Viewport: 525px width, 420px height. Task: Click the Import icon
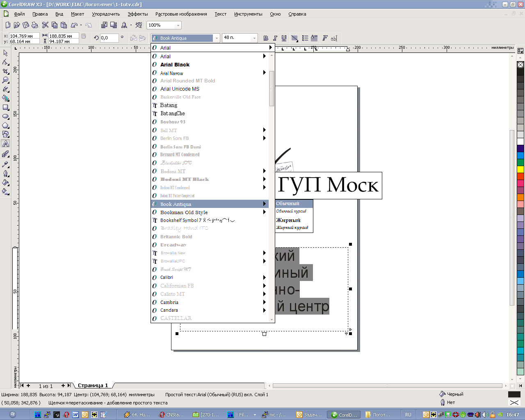point(104,25)
